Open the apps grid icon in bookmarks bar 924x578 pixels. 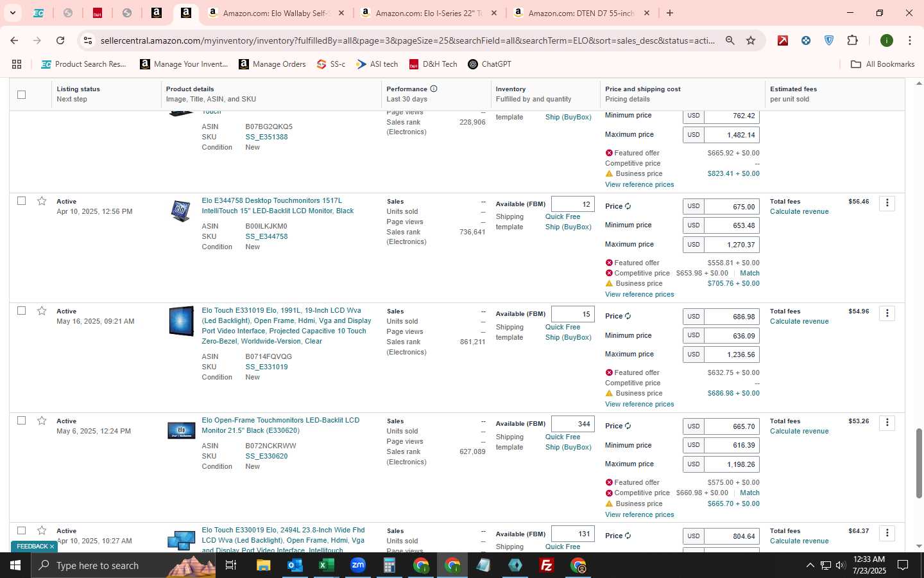pos(17,64)
